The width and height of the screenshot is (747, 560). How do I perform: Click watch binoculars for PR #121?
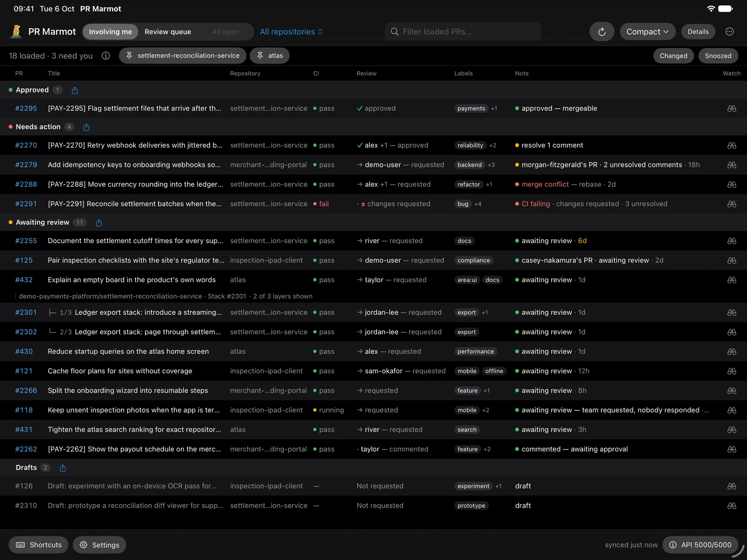coord(732,371)
